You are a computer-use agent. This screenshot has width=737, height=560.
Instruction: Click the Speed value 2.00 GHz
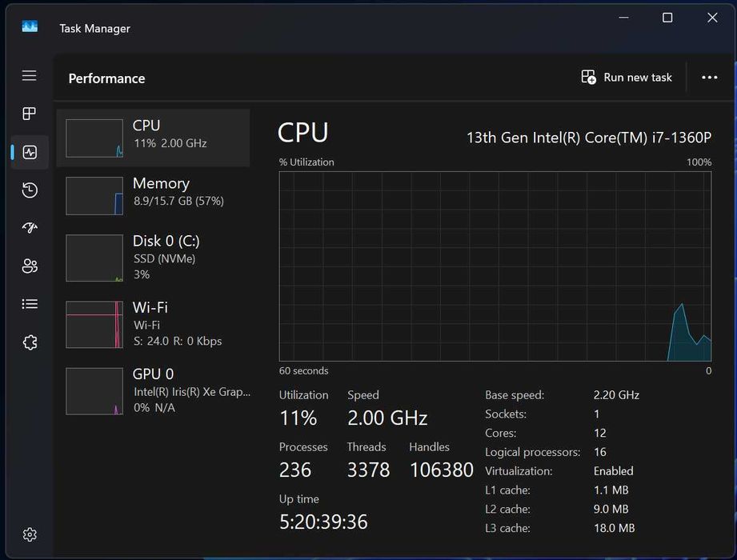(x=387, y=418)
